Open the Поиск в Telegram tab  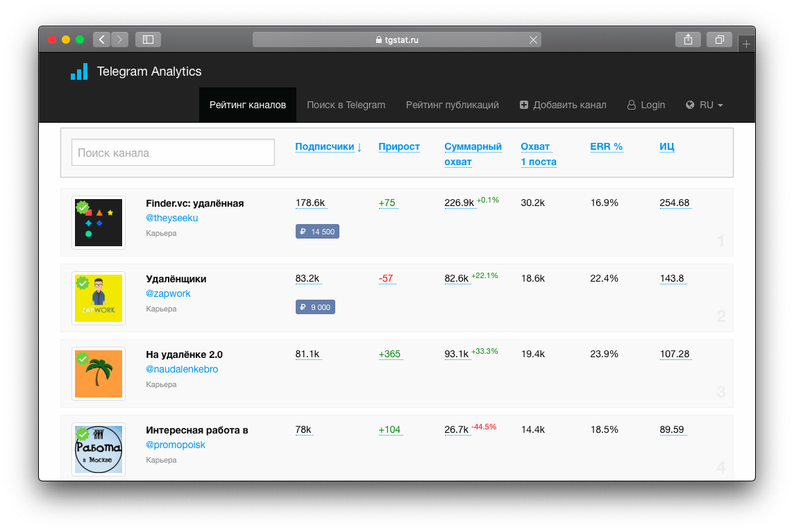pyautogui.click(x=346, y=105)
